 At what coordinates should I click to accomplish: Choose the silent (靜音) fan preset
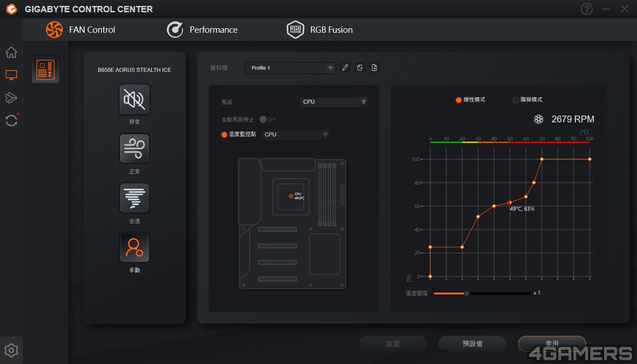[x=135, y=99]
